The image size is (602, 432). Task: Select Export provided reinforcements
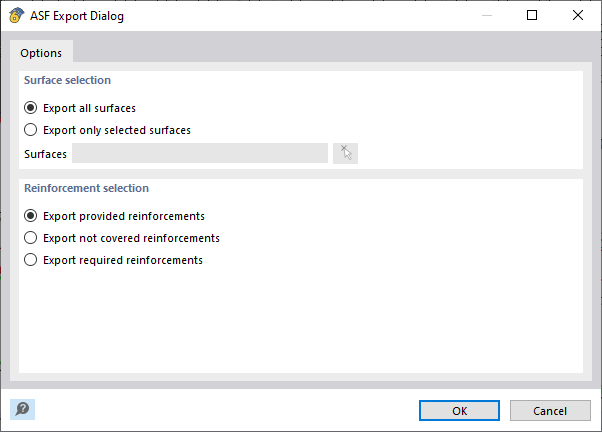click(x=31, y=216)
